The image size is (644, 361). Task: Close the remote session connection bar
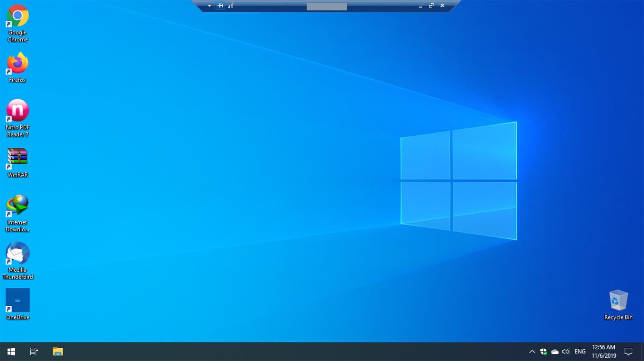pyautogui.click(x=442, y=6)
